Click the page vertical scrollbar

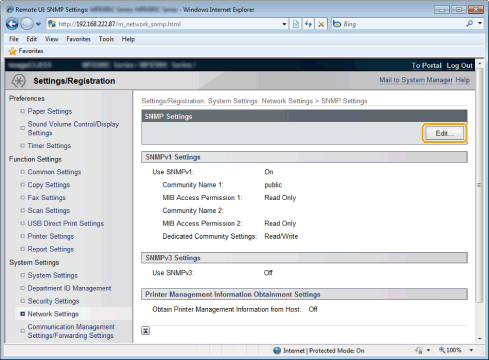click(480, 185)
